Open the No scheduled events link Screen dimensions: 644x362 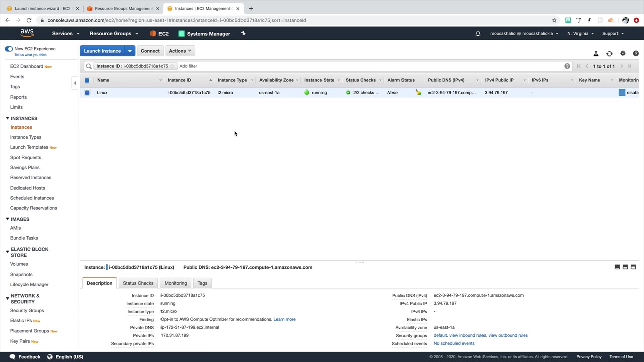[x=454, y=343]
